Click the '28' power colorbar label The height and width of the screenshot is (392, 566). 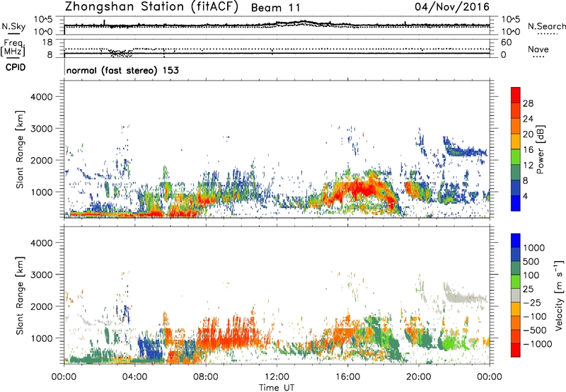coord(528,103)
